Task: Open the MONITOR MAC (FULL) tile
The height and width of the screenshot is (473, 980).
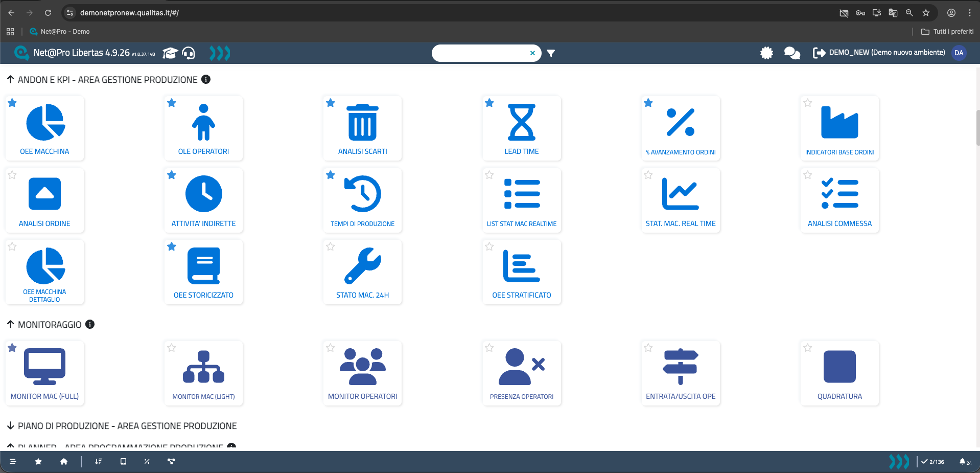Action: tap(44, 373)
